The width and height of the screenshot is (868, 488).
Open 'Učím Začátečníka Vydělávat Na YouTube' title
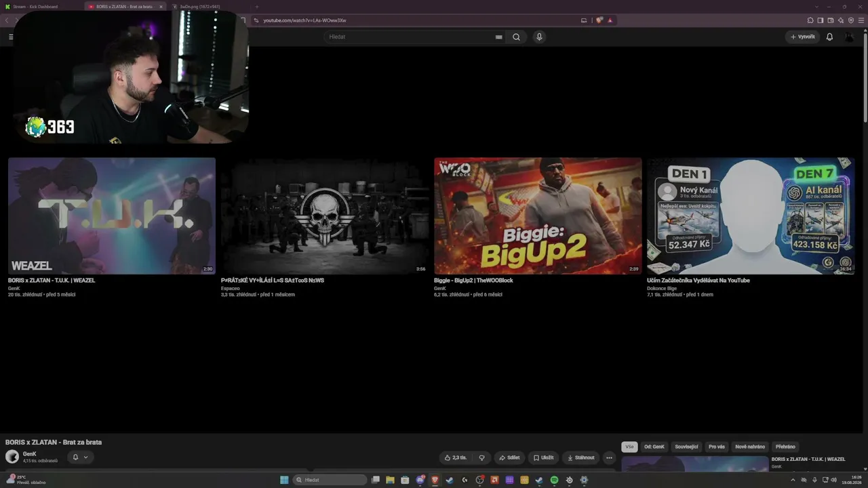click(698, 281)
